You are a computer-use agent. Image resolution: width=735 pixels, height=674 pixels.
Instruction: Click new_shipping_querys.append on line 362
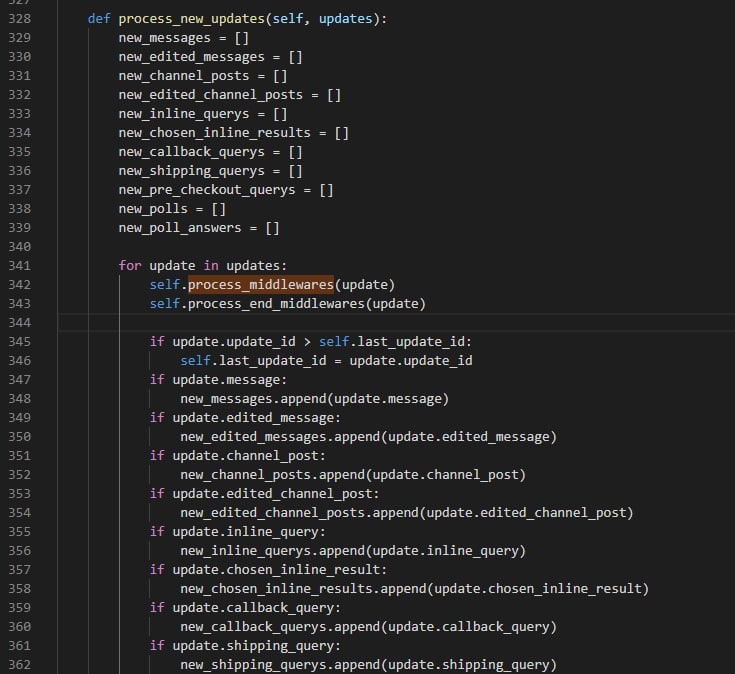tap(368, 665)
